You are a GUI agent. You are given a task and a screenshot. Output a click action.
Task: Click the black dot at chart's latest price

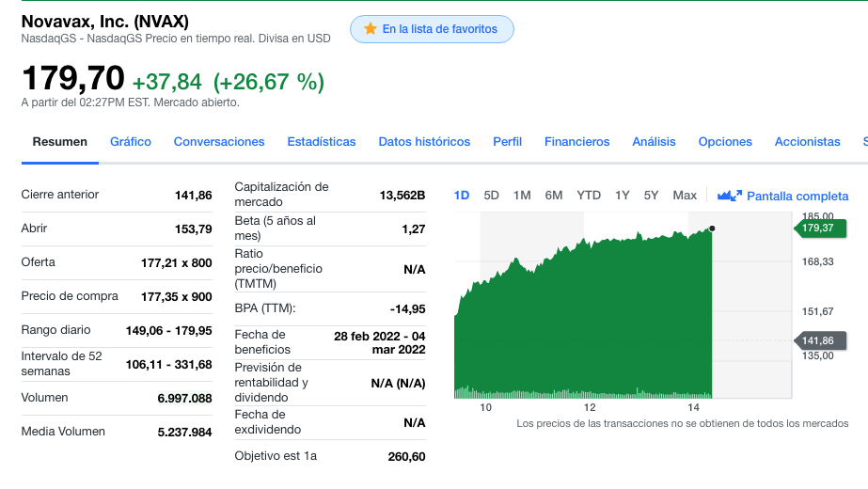tap(712, 229)
